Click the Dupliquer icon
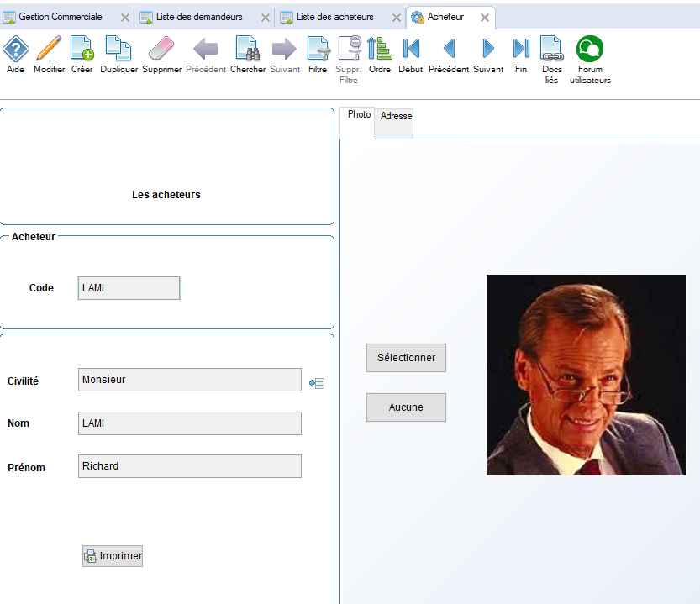This screenshot has height=604, width=700. [118, 48]
